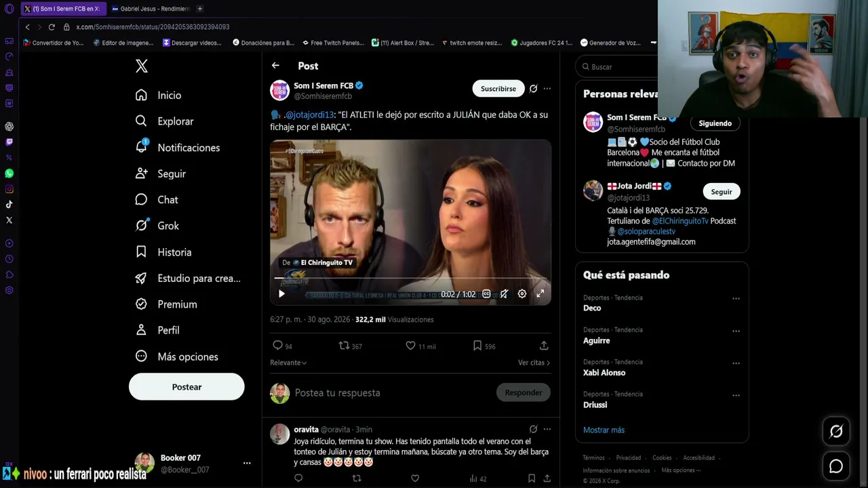Viewport: 868px width, 488px height.
Task: Play the El Chiringuito video
Action: pyautogui.click(x=281, y=294)
